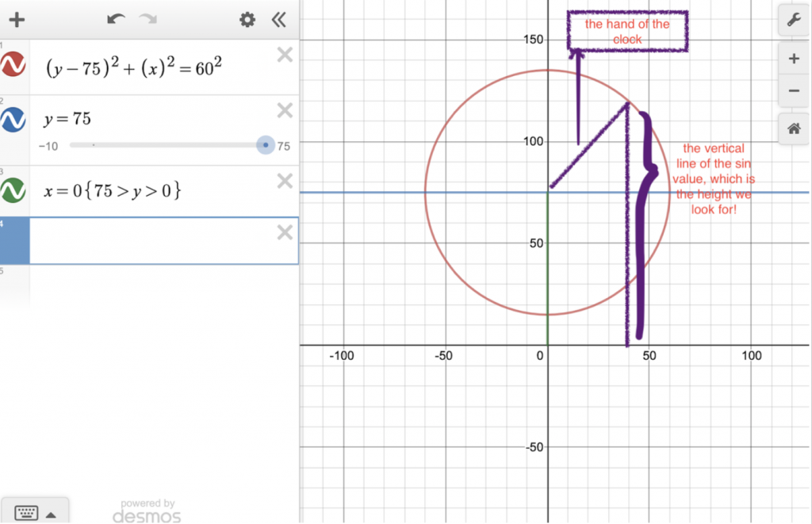The width and height of the screenshot is (812, 524).
Task: Toggle visibility of the green x=0 expression
Action: point(13,190)
